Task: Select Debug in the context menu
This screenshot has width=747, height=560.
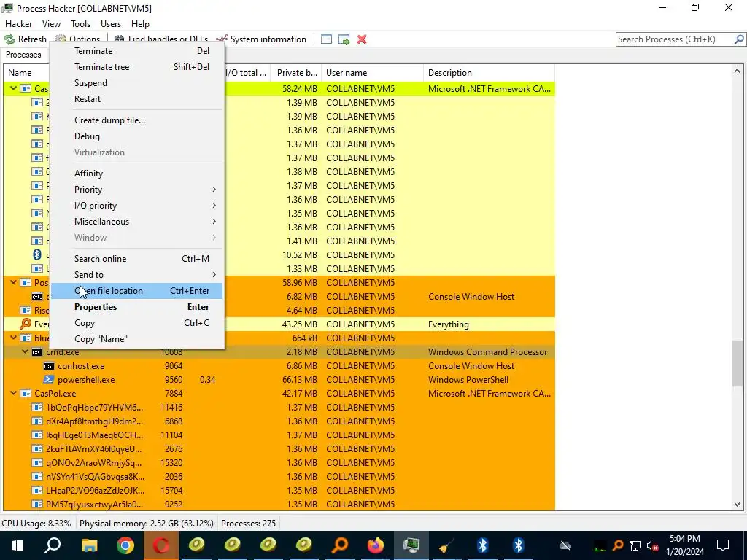Action: (136, 136)
